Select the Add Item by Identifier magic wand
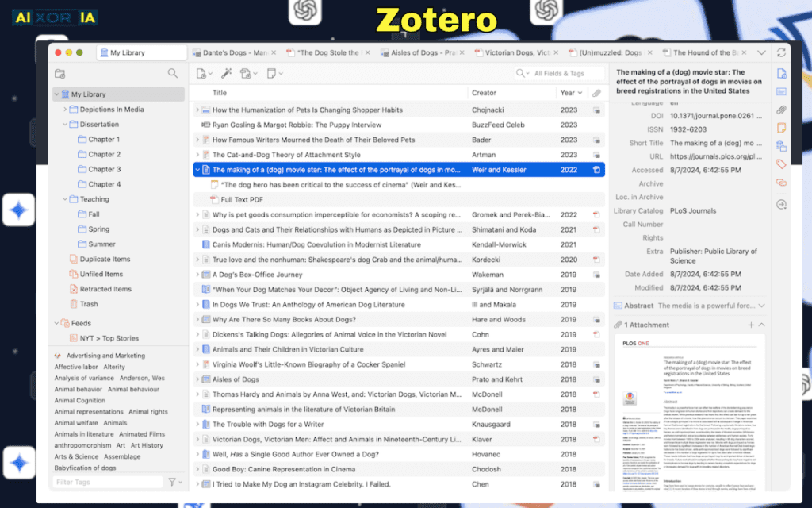 [x=226, y=73]
